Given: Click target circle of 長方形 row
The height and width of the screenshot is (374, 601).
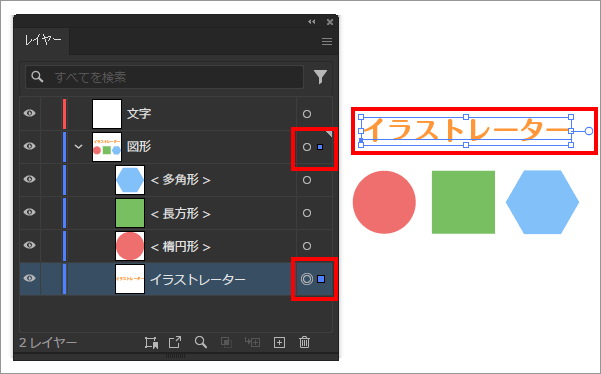Looking at the screenshot, I should (307, 213).
